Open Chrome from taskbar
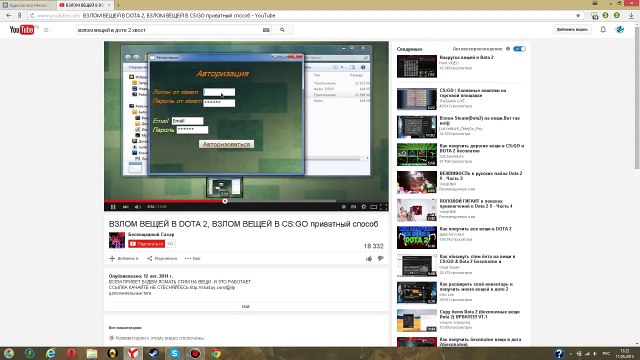Viewport: 640px width, 360px height. [216, 353]
